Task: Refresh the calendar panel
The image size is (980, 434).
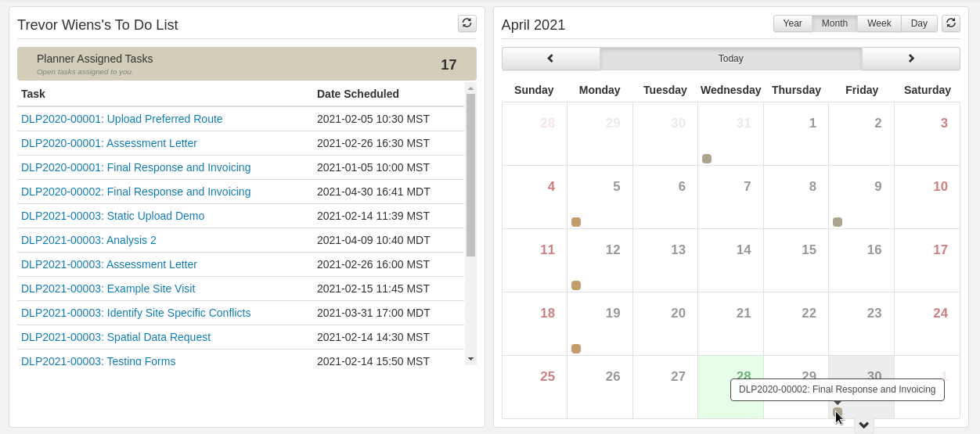Action: [951, 23]
